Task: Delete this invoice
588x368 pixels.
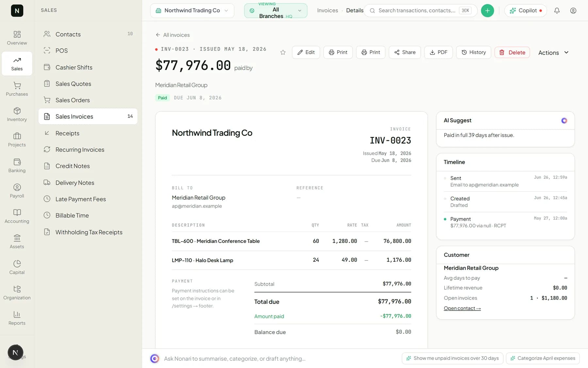Action: click(512, 52)
